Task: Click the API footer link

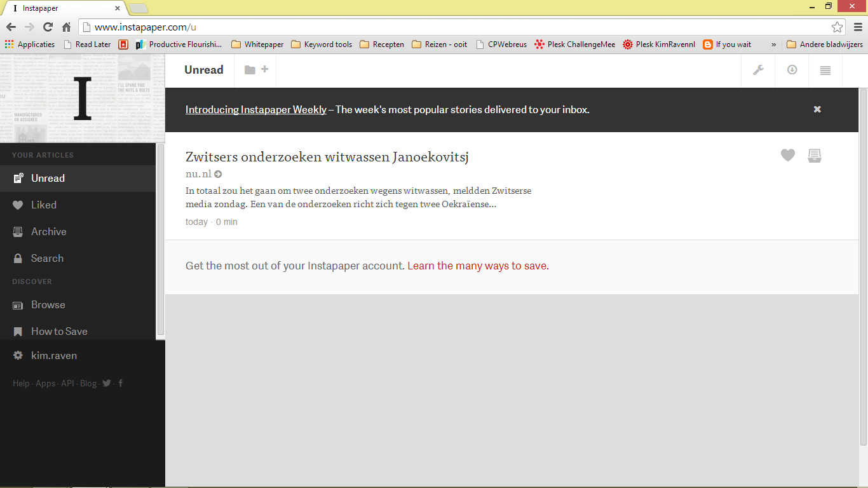Action: [x=67, y=383]
